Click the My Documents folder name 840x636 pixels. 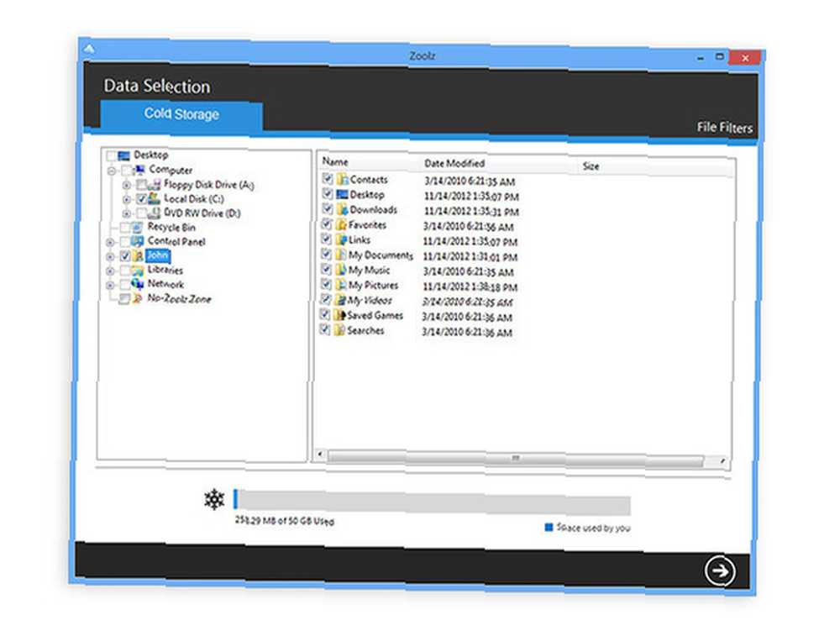pyautogui.click(x=381, y=255)
